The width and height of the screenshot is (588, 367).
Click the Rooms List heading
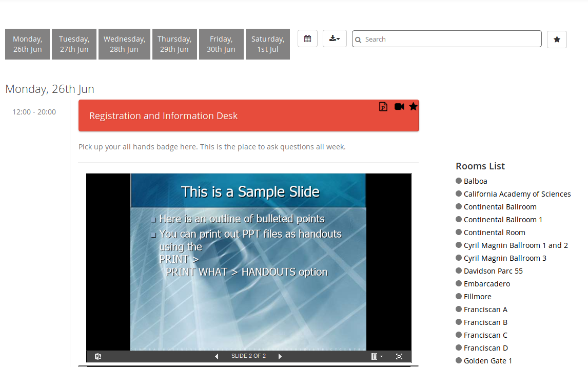pos(480,166)
